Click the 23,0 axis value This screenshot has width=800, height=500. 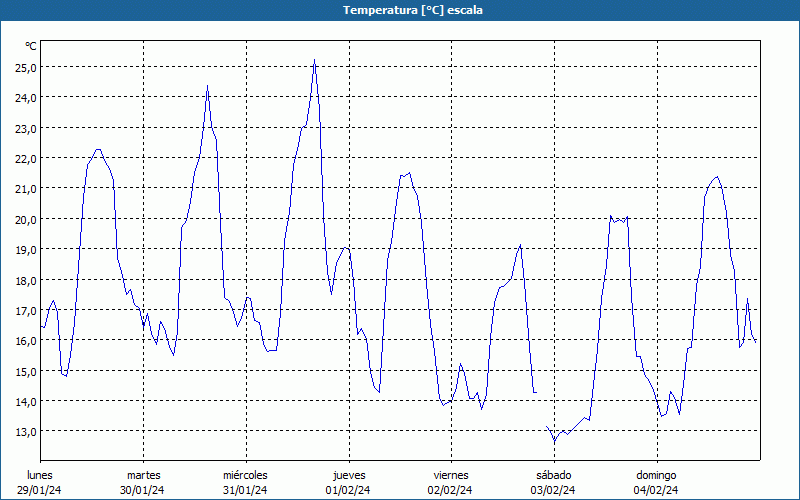pos(26,128)
